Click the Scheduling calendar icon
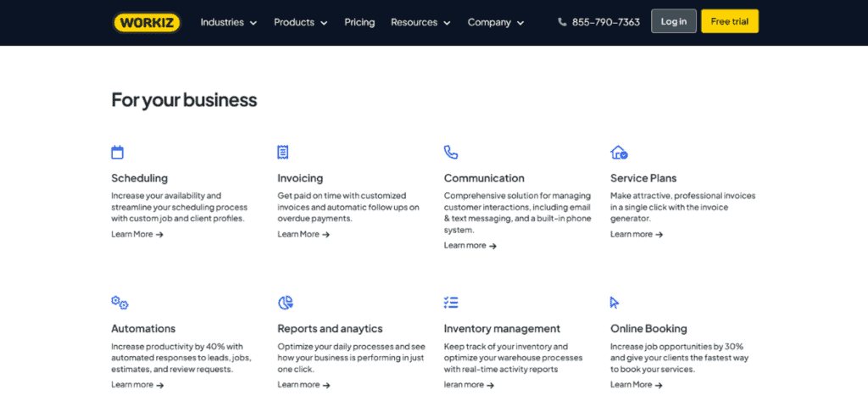This screenshot has width=868, height=418. (x=117, y=153)
